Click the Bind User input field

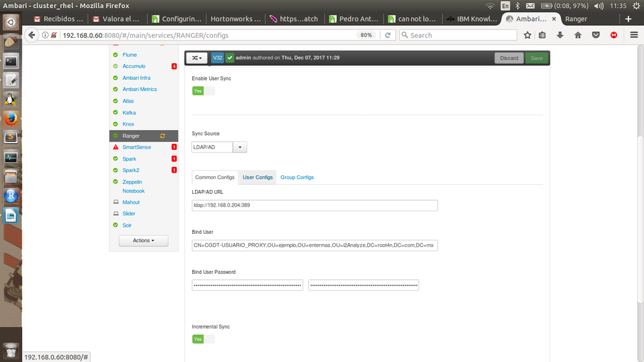point(315,245)
